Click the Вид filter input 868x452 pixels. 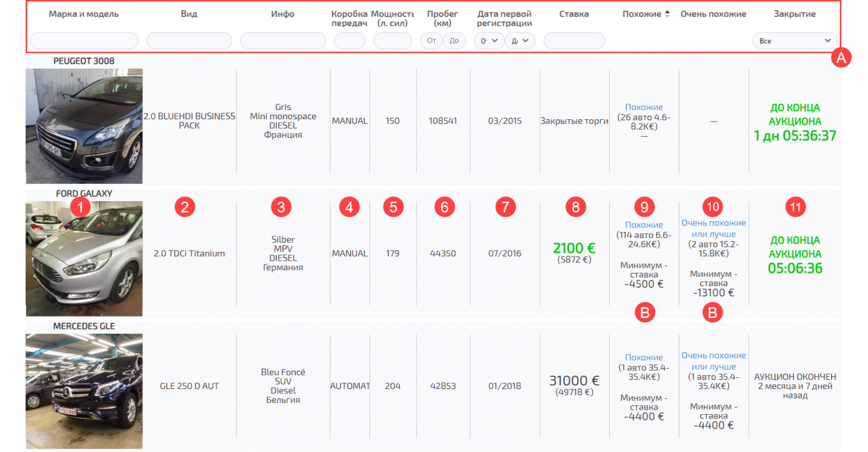pos(189,41)
